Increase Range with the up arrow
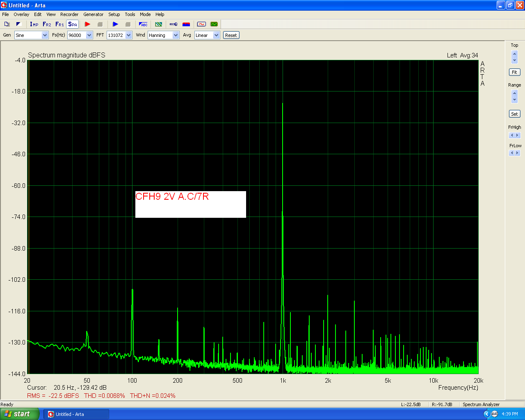The height and width of the screenshot is (420, 525). (x=515, y=94)
